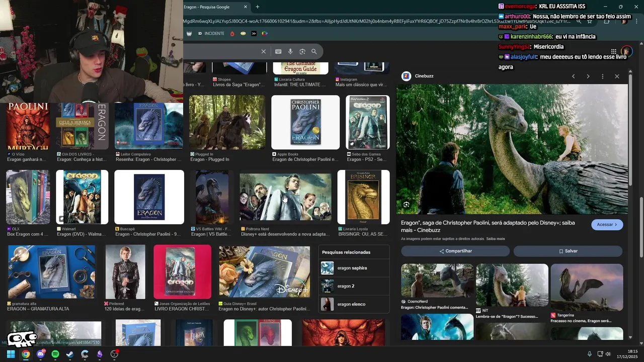Open volume control in system tray
Image resolution: width=644 pixels, height=362 pixels.
608,354
